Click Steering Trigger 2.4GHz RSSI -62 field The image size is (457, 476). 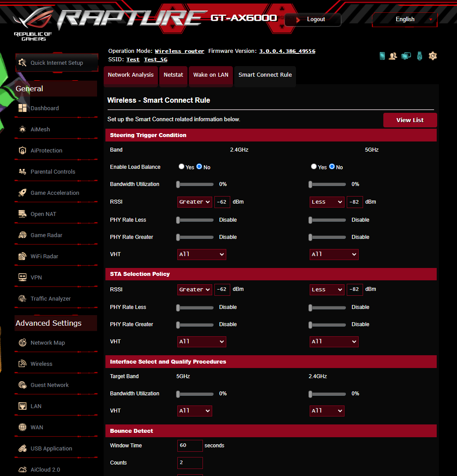tap(222, 202)
